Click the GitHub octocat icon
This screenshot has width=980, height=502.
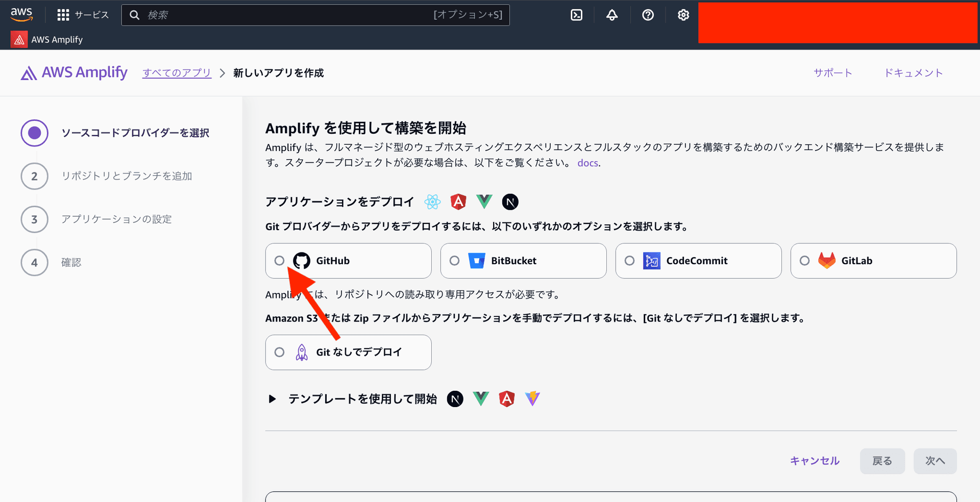tap(302, 261)
